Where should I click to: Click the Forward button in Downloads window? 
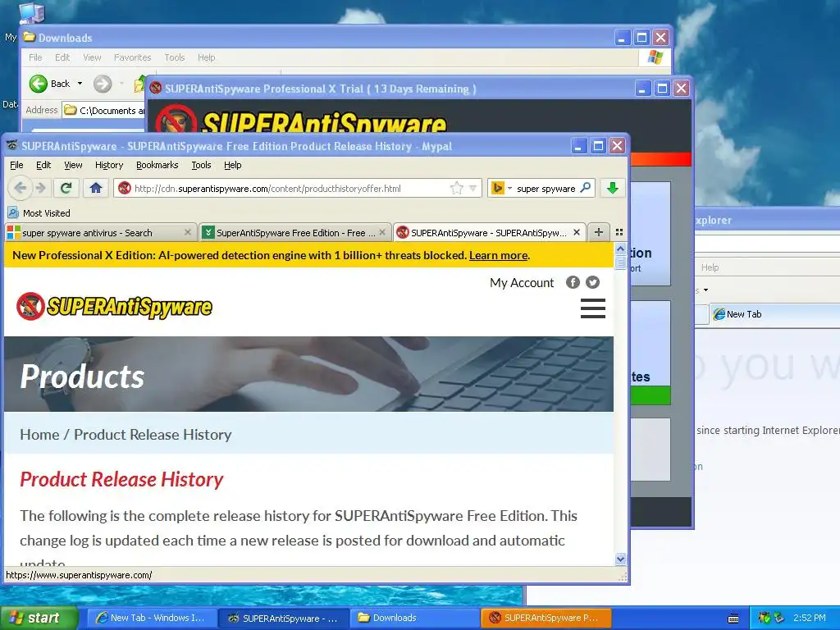click(103, 84)
